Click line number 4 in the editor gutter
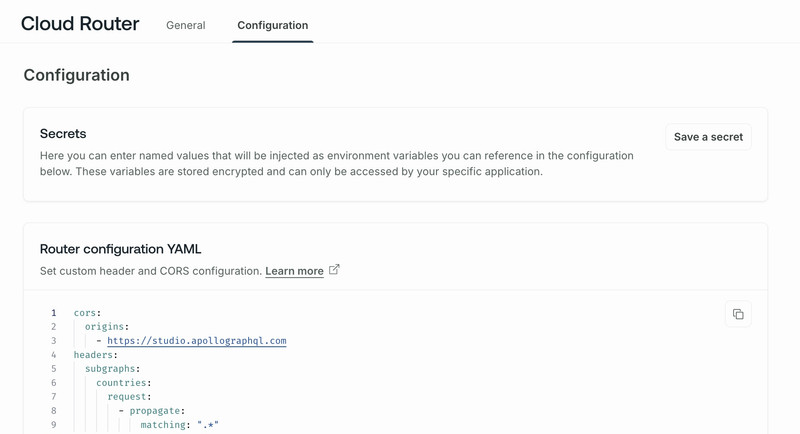 pyautogui.click(x=54, y=355)
